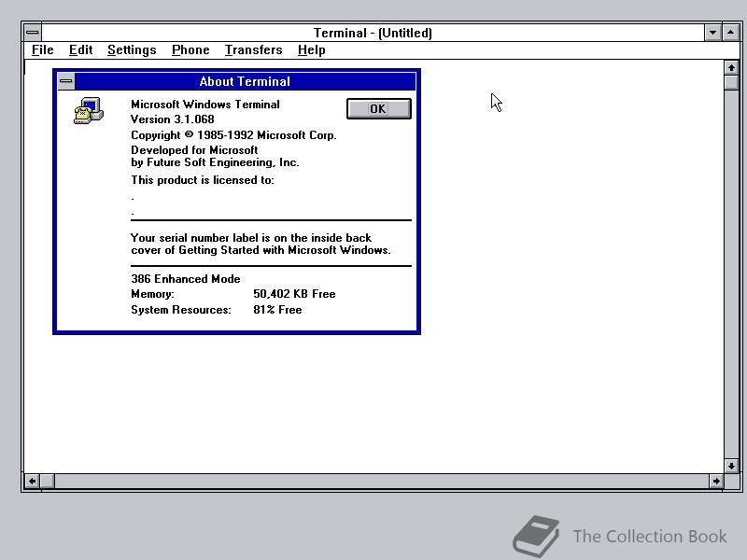Click the Terminal - (Untitled) title bar

coord(373,33)
